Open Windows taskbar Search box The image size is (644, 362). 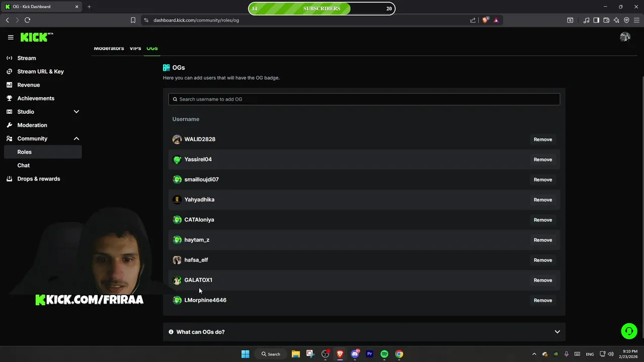pyautogui.click(x=271, y=354)
